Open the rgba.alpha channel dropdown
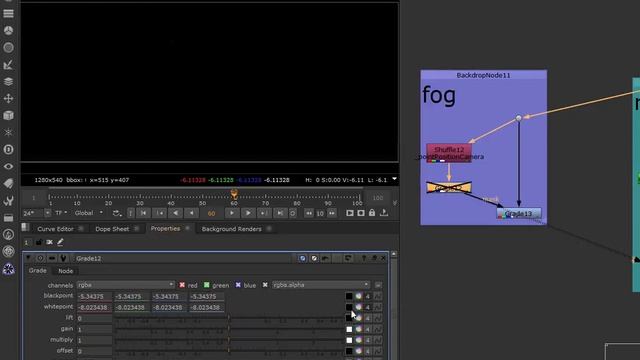 click(321, 285)
